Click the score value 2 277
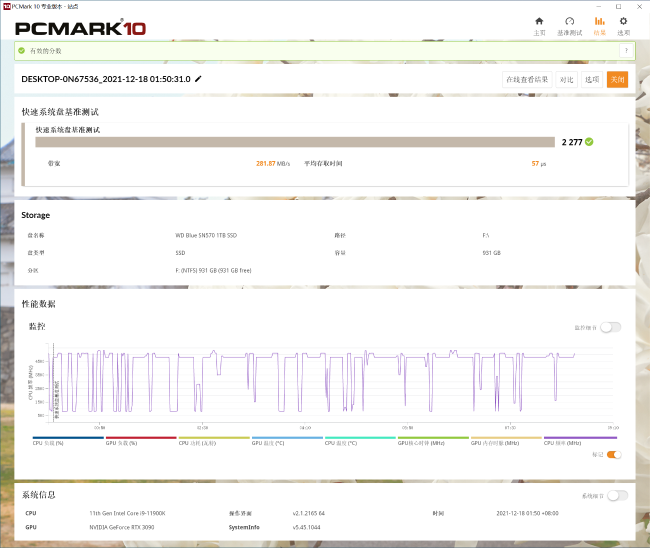Viewport: 650px width, 548px height. point(572,142)
